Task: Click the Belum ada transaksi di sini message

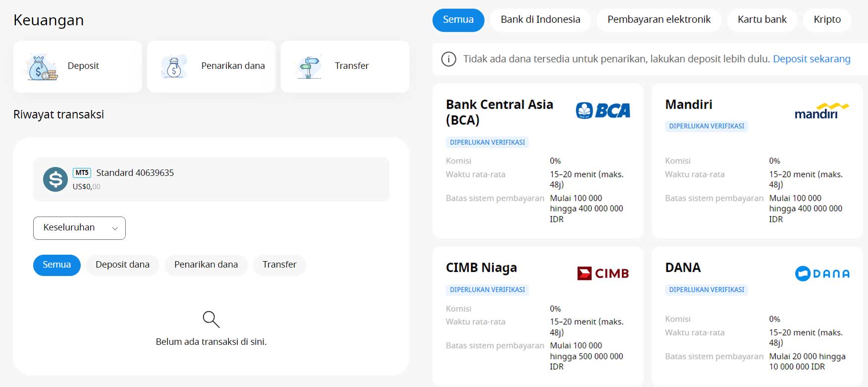Action: (211, 342)
